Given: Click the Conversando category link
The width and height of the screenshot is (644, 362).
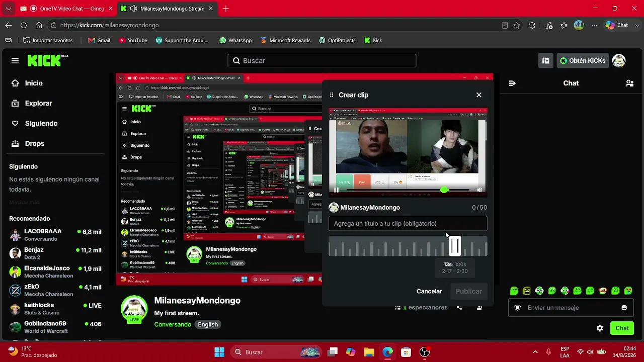Looking at the screenshot, I should (x=173, y=325).
